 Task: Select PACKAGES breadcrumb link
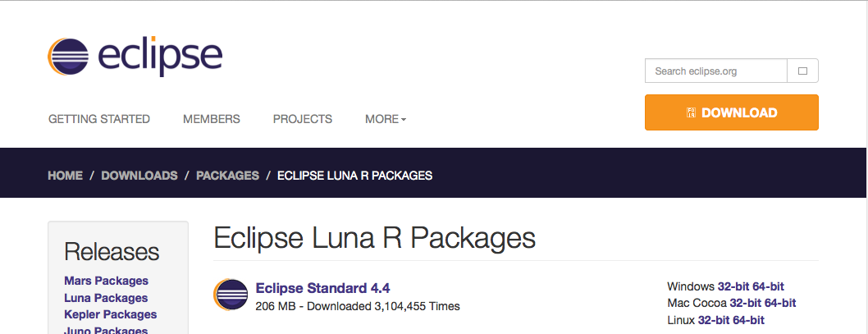(227, 176)
